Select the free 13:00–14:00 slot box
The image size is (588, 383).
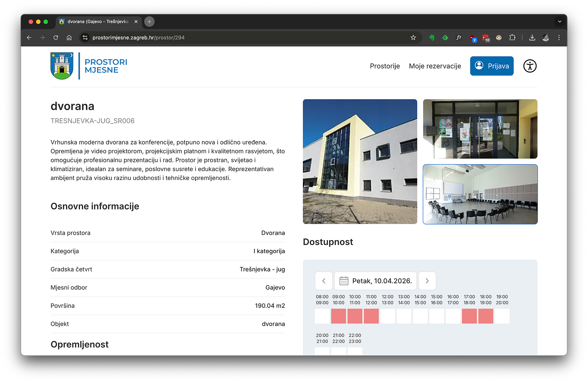(404, 316)
